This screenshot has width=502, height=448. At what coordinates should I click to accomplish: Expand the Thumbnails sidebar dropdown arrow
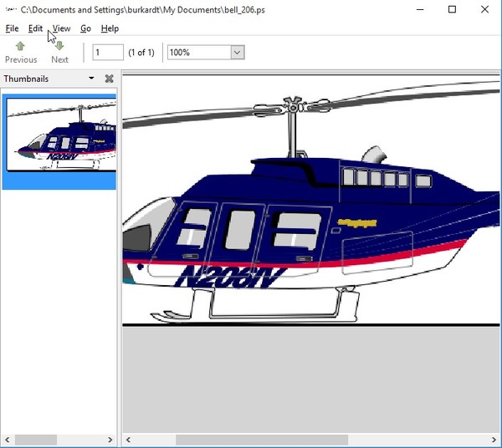point(91,79)
